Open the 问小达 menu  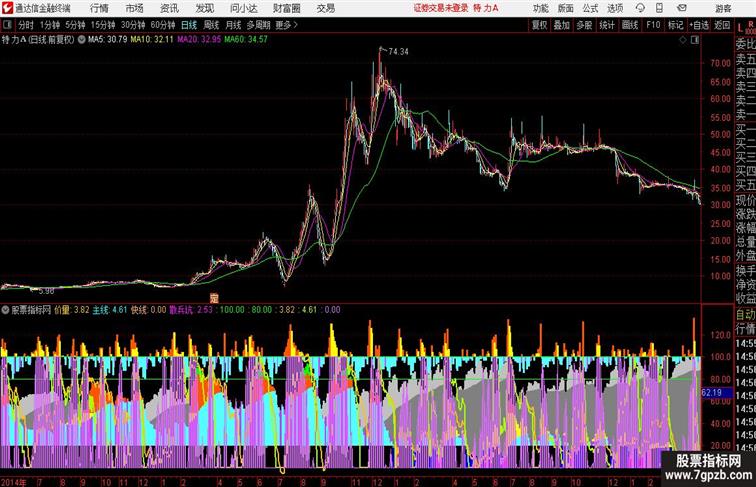(x=243, y=8)
